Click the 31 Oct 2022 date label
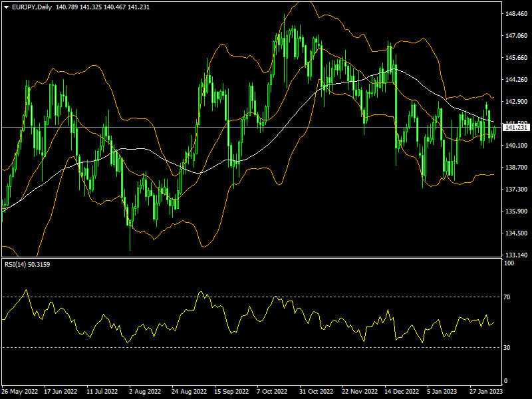Image resolution: width=532 pixels, height=399 pixels. (317, 392)
